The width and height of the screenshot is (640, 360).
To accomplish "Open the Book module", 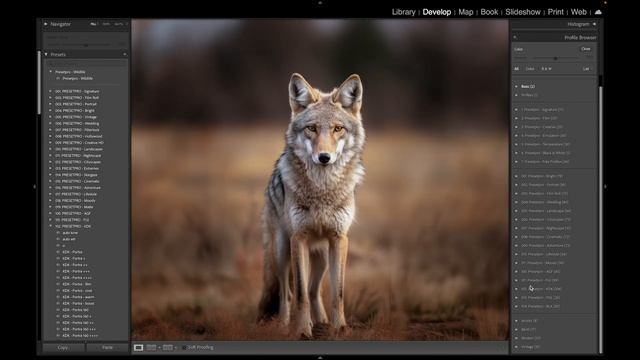I will coord(489,12).
